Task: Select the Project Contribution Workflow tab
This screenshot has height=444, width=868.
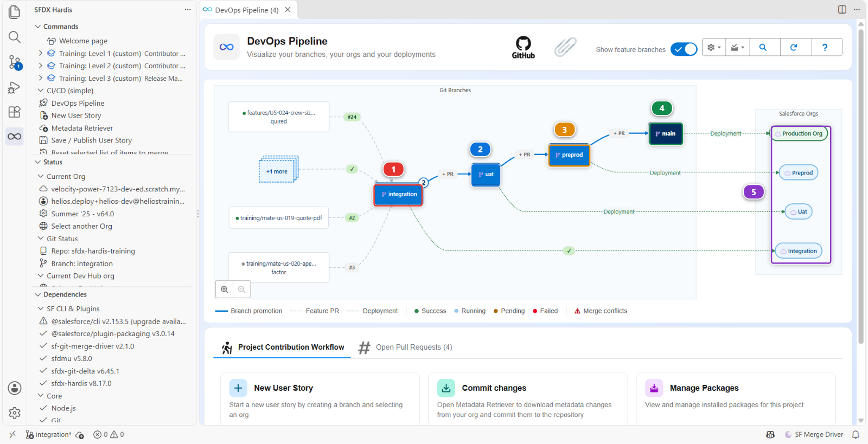Action: 283,347
